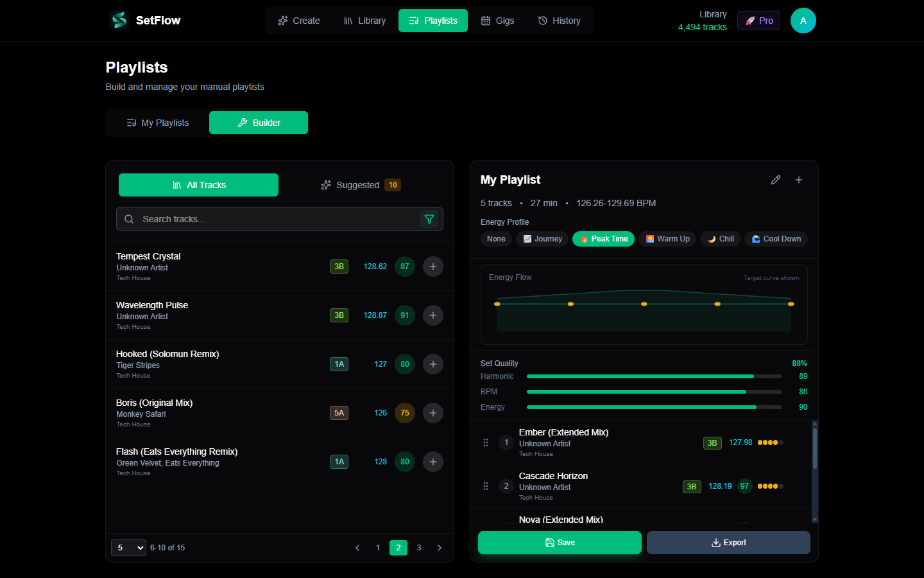
Task: Export the playlist
Action: pos(728,543)
